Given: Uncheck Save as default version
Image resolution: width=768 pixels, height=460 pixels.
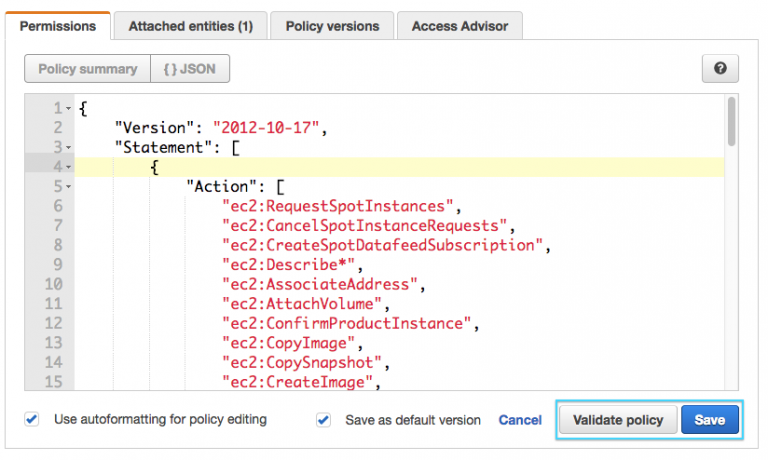Looking at the screenshot, I should [323, 420].
